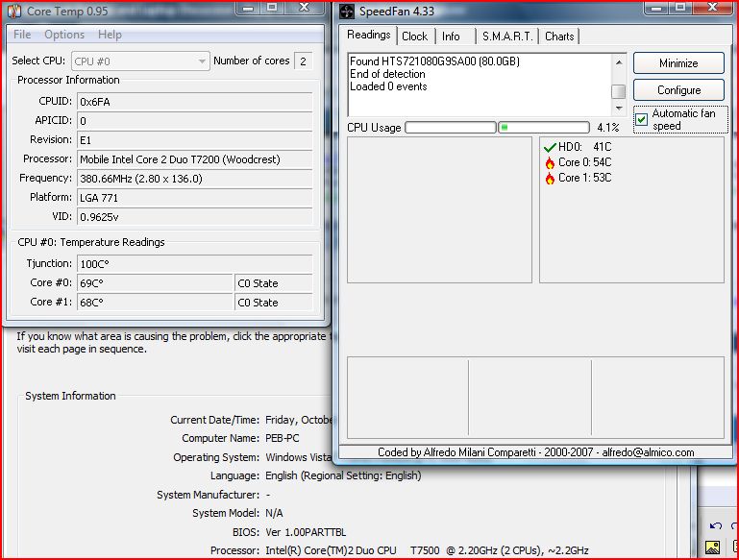Image resolution: width=739 pixels, height=560 pixels.
Task: Click the second CPU Usage bar with green block
Action: coord(544,127)
